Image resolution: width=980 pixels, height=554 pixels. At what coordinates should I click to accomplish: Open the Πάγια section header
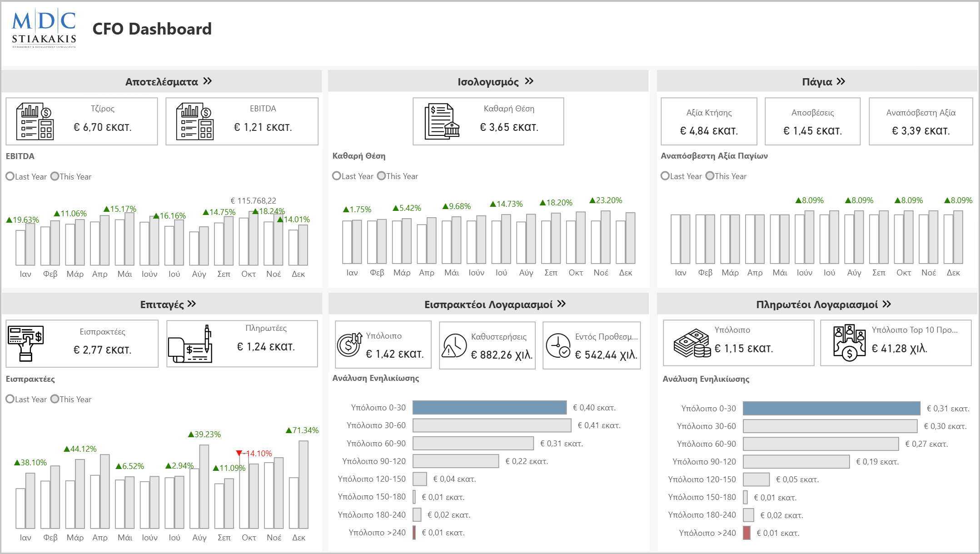point(817,81)
